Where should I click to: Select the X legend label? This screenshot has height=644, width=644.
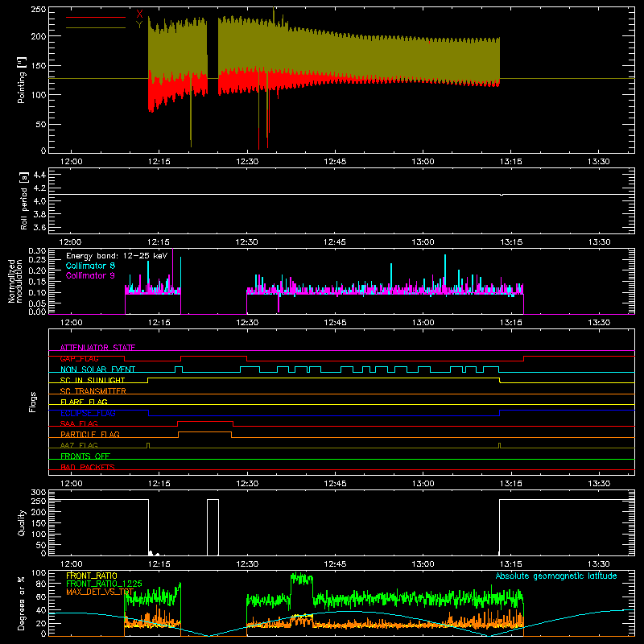[139, 14]
